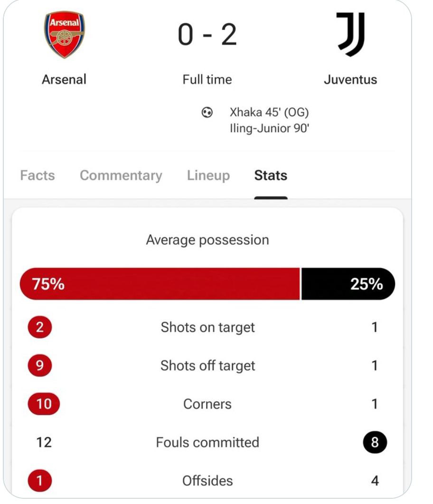
Task: Open the Lineup tab
Action: pyautogui.click(x=208, y=176)
